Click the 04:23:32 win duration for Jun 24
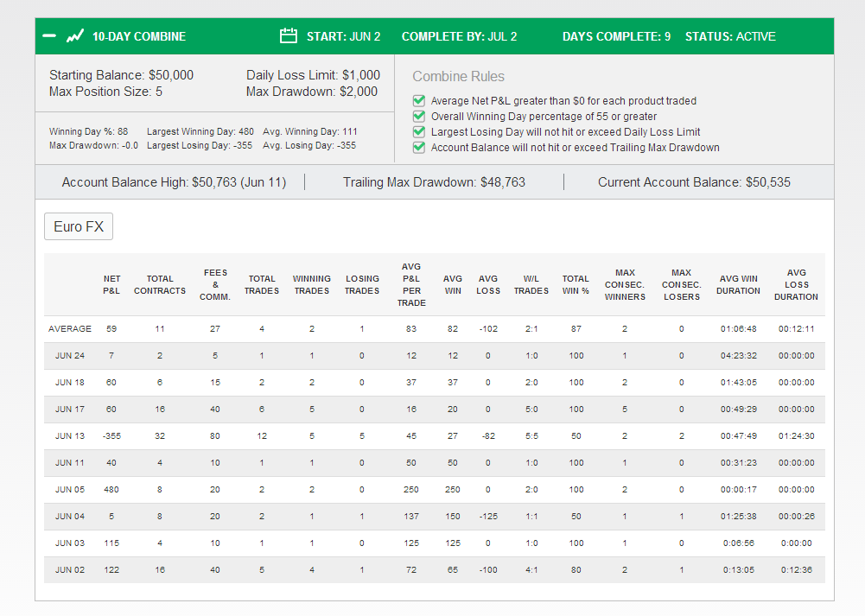The image size is (865, 616). [x=739, y=356]
